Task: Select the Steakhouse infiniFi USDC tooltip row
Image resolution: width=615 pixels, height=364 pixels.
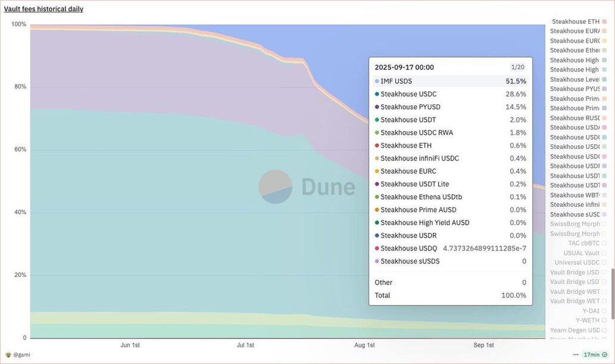Action: pyautogui.click(x=451, y=158)
